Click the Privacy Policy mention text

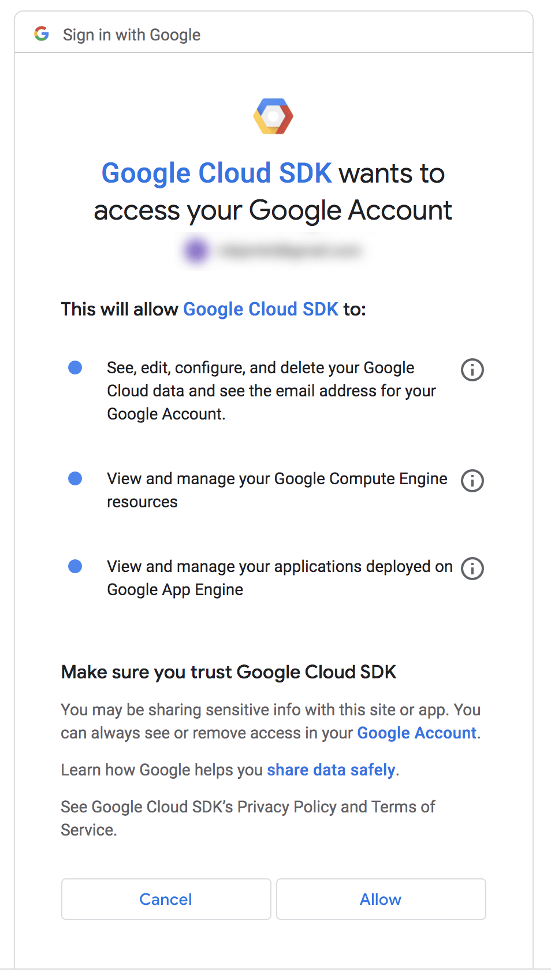pos(287,807)
